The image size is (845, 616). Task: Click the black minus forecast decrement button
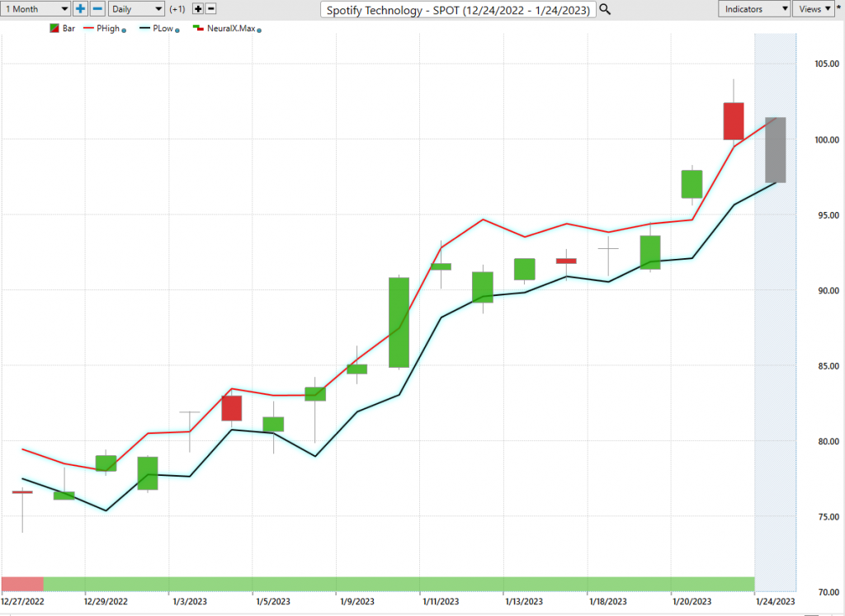point(211,9)
